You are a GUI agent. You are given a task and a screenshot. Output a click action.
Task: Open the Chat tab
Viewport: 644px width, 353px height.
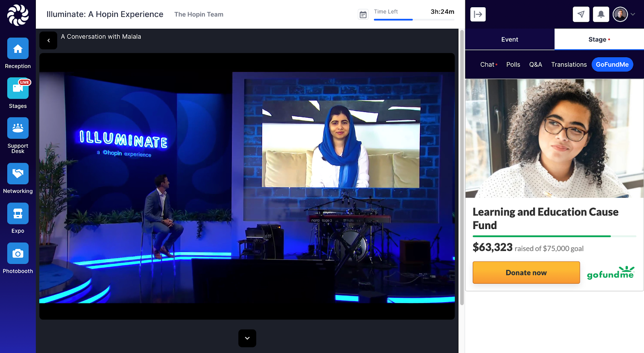pos(489,64)
